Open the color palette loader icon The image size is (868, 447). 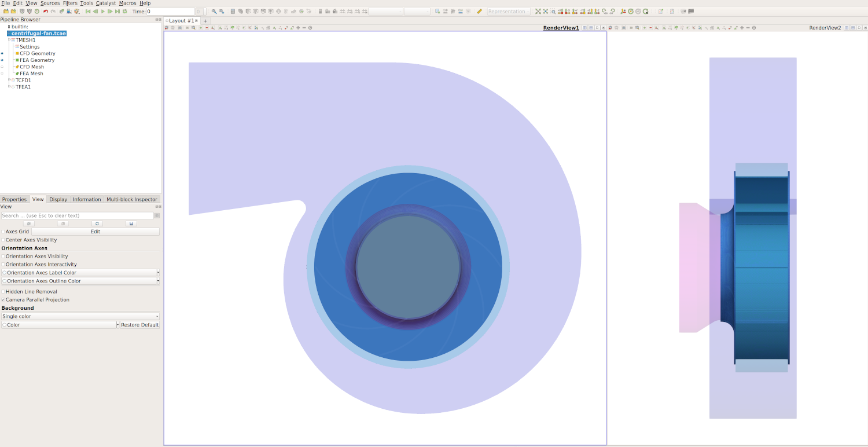(76, 12)
